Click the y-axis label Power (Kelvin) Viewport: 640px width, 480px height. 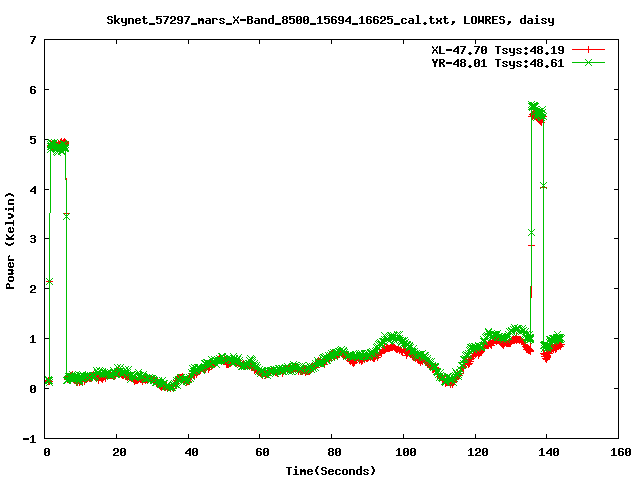tap(10, 241)
